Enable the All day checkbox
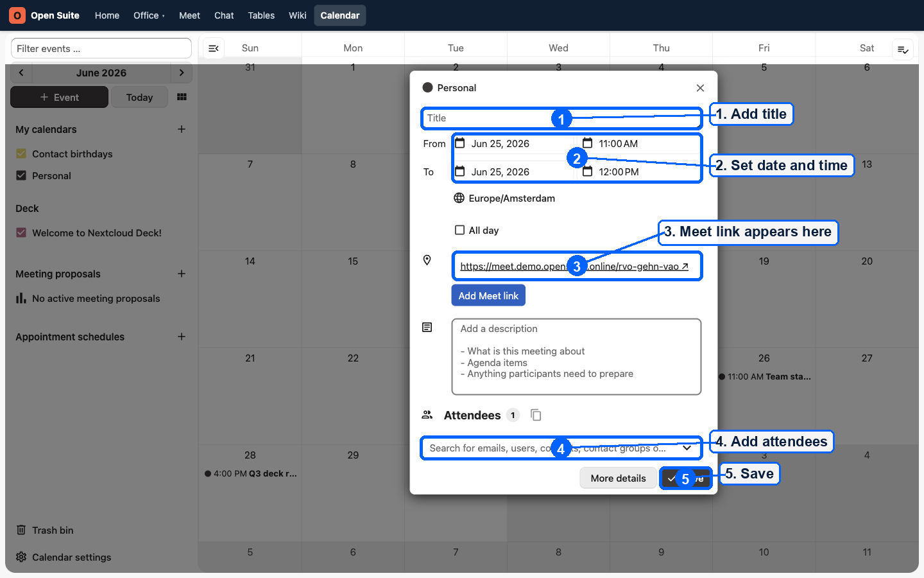This screenshot has height=578, width=924. (459, 230)
